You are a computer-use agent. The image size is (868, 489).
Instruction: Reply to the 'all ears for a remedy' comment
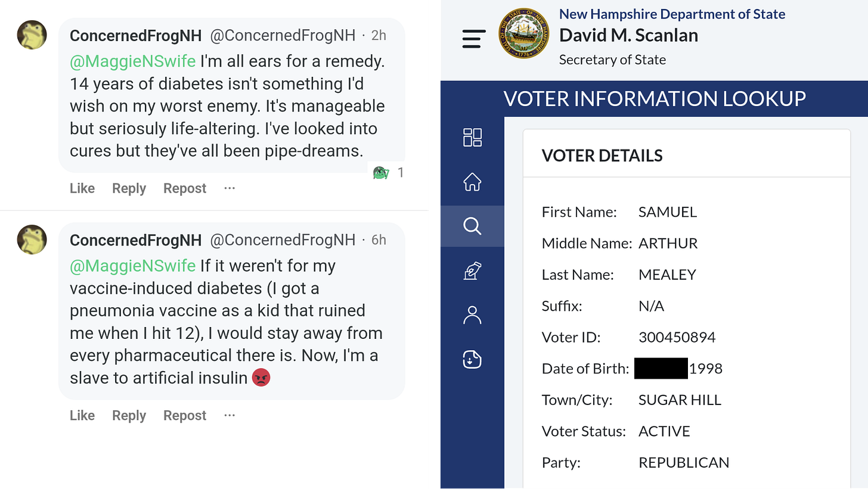[129, 188]
